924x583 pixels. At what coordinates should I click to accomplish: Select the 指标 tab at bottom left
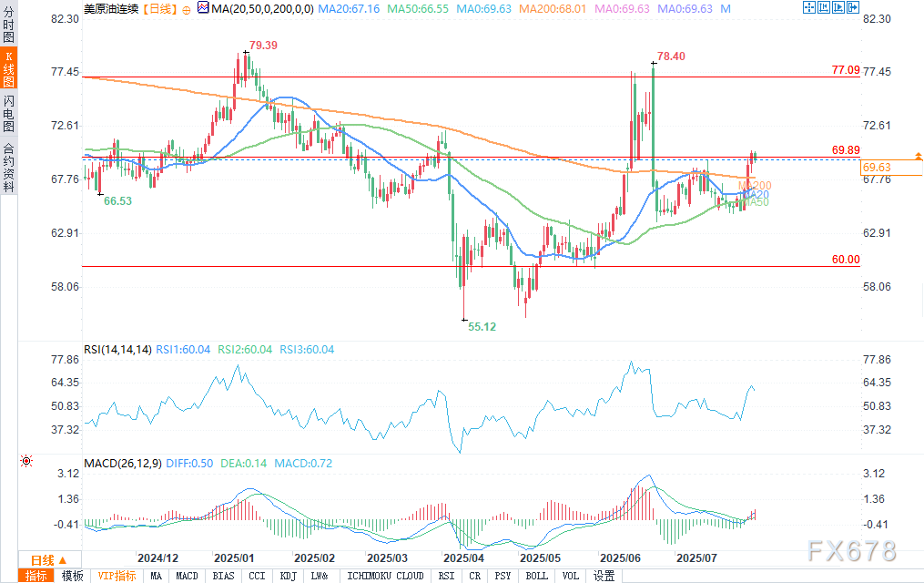(x=36, y=576)
